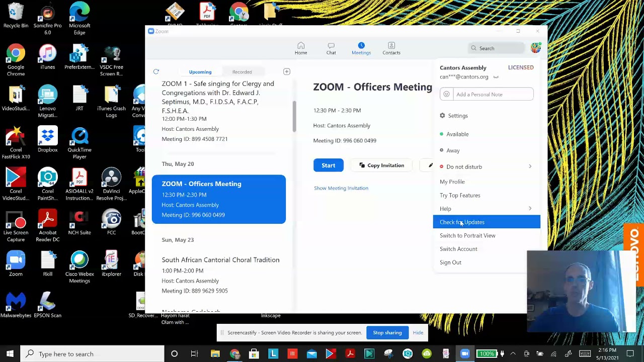The height and width of the screenshot is (362, 644).
Task: Open the Zoom Contacts tab
Action: pyautogui.click(x=391, y=48)
